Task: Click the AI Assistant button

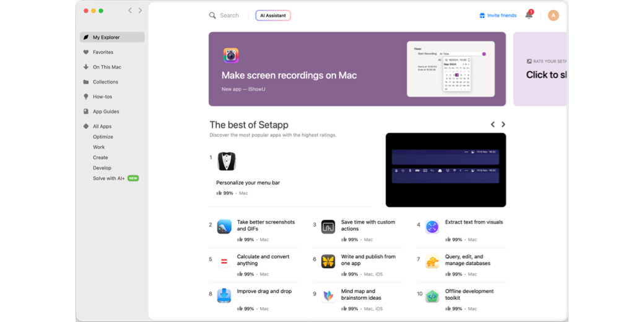Action: point(273,15)
